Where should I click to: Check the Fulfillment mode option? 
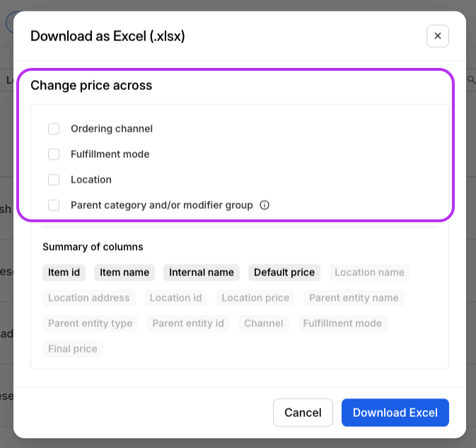tap(54, 154)
